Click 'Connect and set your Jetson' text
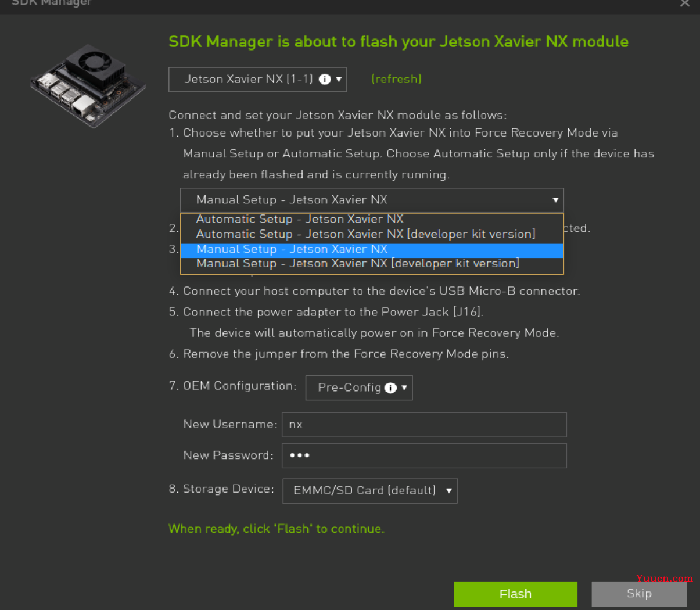Screen dimensions: 700x610 point(338,115)
